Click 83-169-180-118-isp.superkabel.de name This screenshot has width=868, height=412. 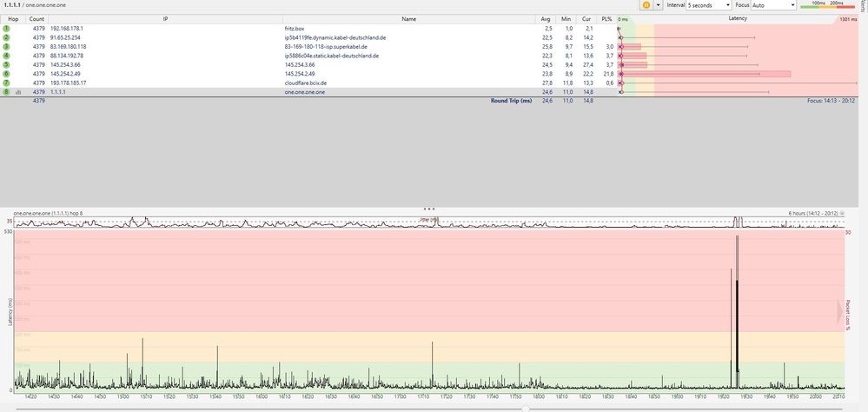[326, 47]
